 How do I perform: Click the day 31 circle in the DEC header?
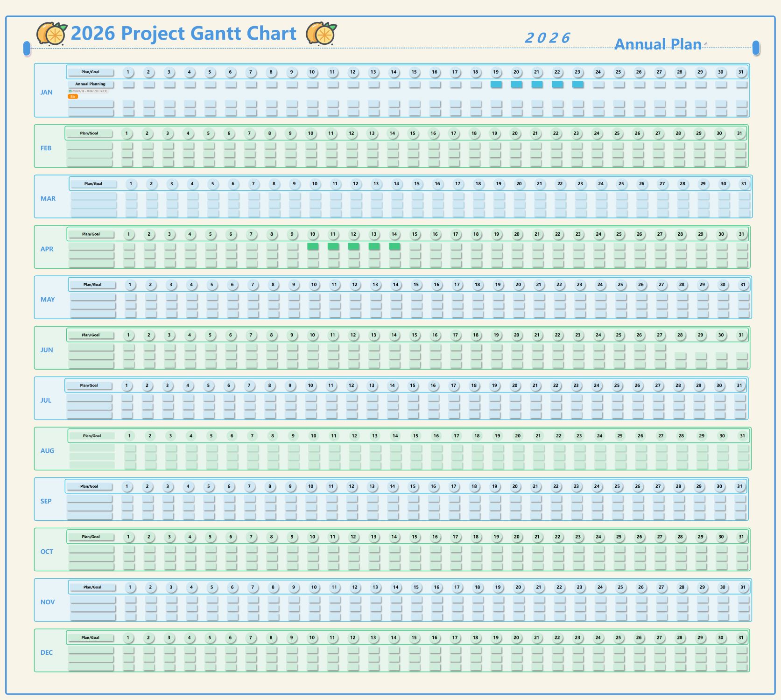pyautogui.click(x=740, y=637)
